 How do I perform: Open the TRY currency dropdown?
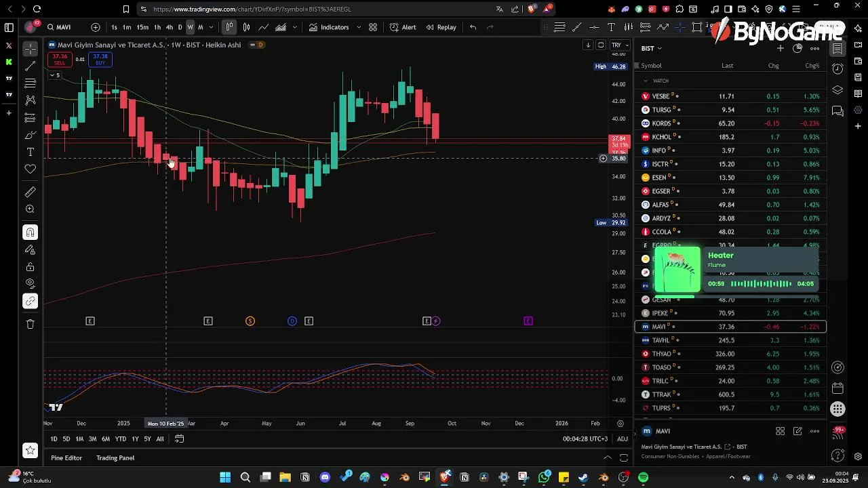(618, 45)
